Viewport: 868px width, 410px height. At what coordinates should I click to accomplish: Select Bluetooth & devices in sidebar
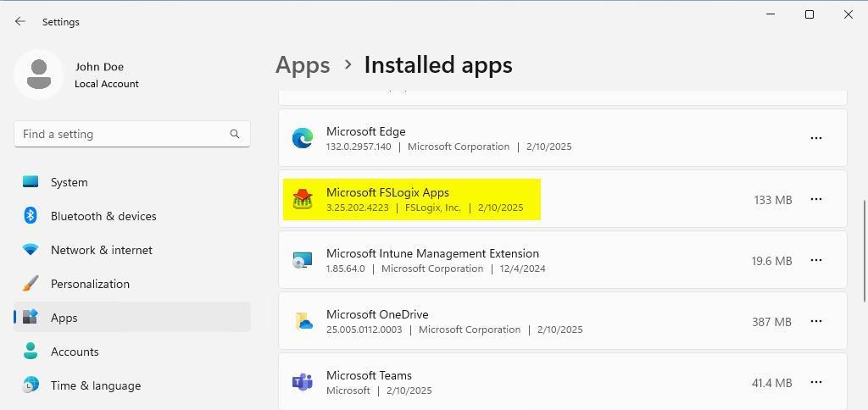point(103,216)
